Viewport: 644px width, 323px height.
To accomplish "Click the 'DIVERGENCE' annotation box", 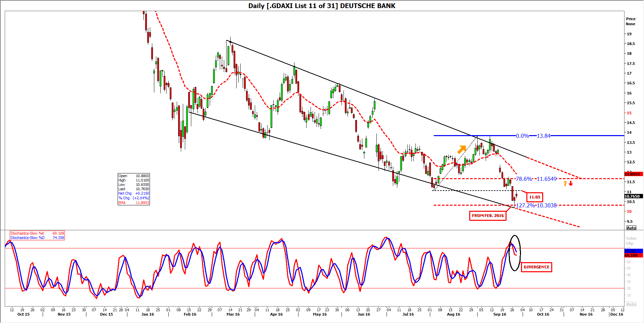I will point(536,267).
